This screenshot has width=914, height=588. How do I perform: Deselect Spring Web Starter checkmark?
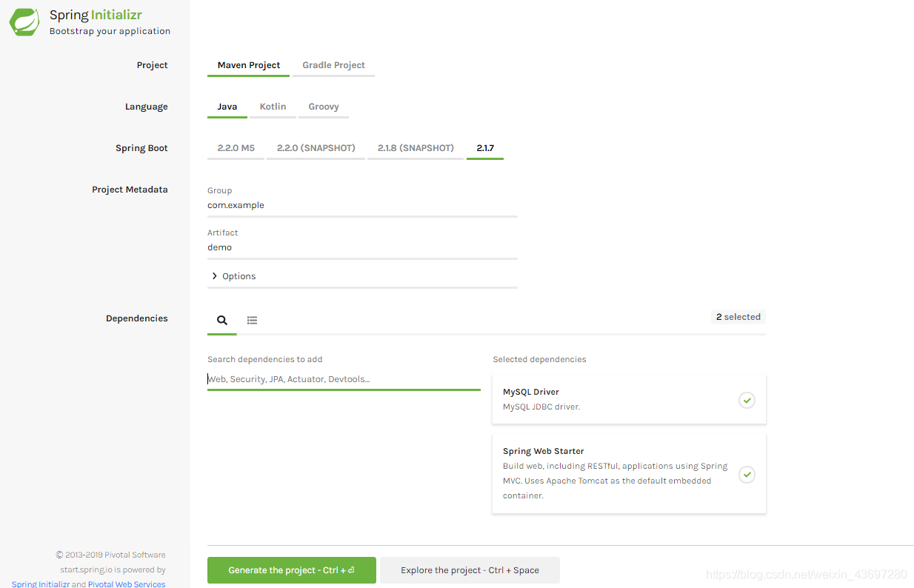coord(747,474)
